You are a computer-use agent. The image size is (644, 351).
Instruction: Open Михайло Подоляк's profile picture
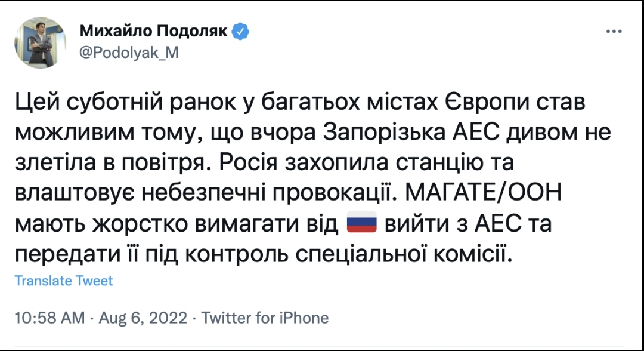pos(41,42)
